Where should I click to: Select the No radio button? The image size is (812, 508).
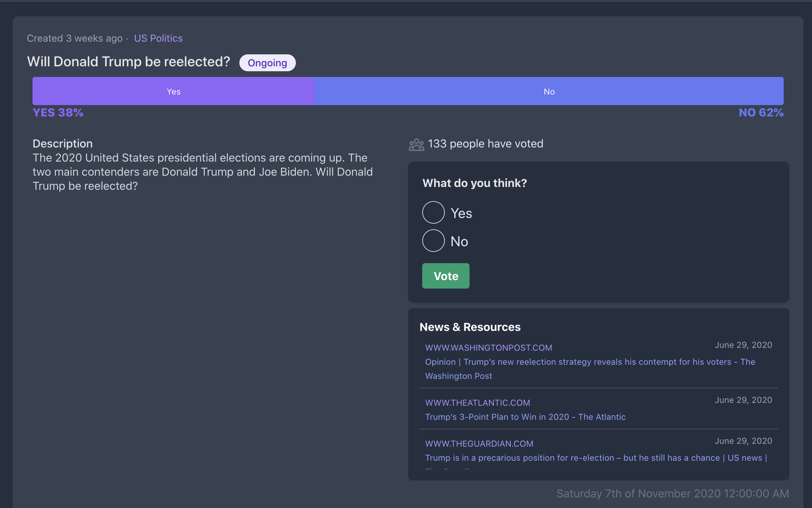pyautogui.click(x=433, y=241)
